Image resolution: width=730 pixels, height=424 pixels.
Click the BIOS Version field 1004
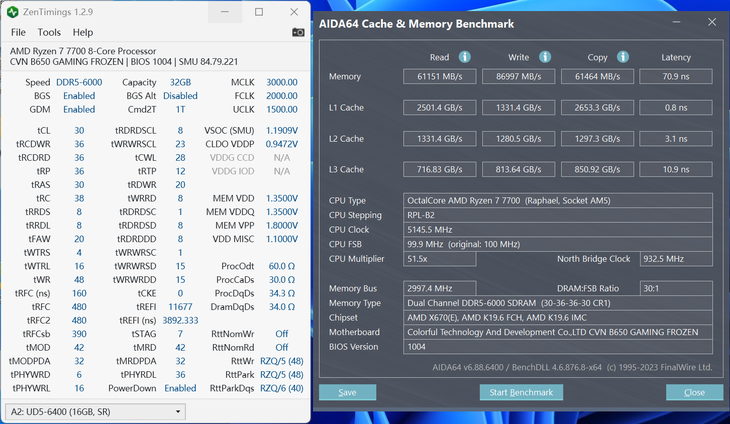(558, 347)
